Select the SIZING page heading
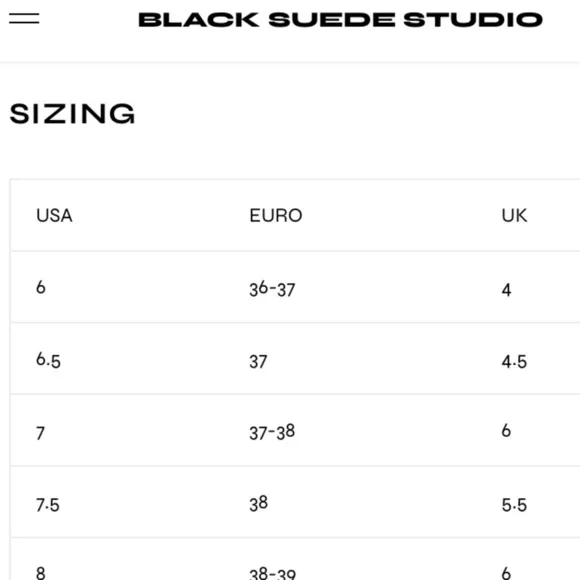This screenshot has width=580, height=580. (72, 114)
